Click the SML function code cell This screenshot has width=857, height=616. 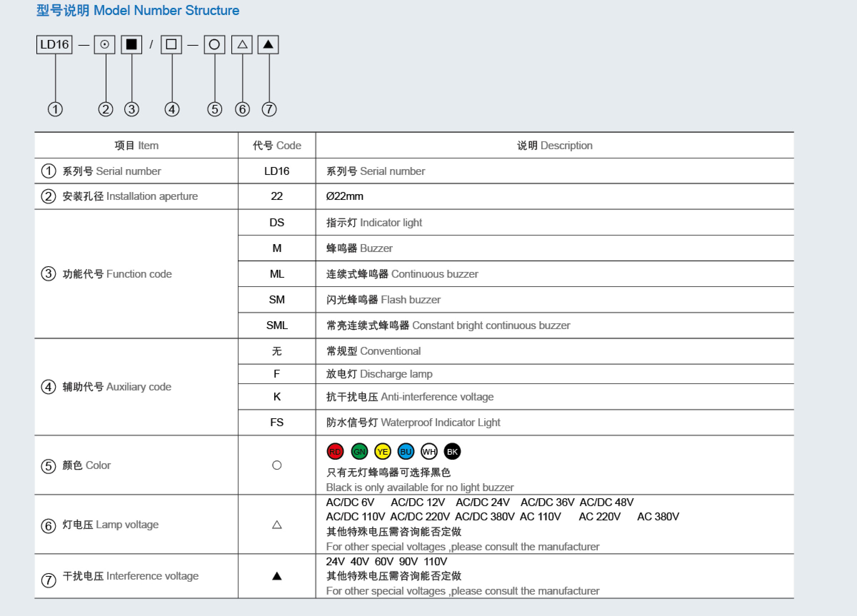coord(277,325)
